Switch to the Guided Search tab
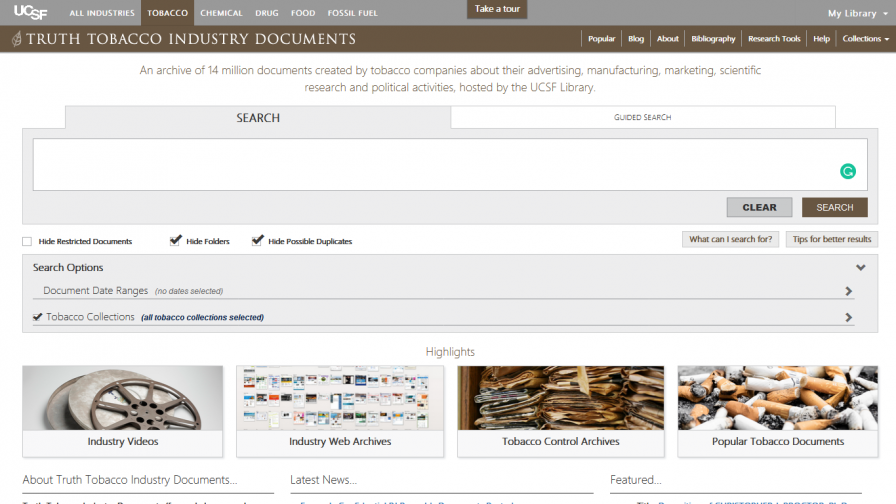The width and height of the screenshot is (896, 504). tap(642, 117)
